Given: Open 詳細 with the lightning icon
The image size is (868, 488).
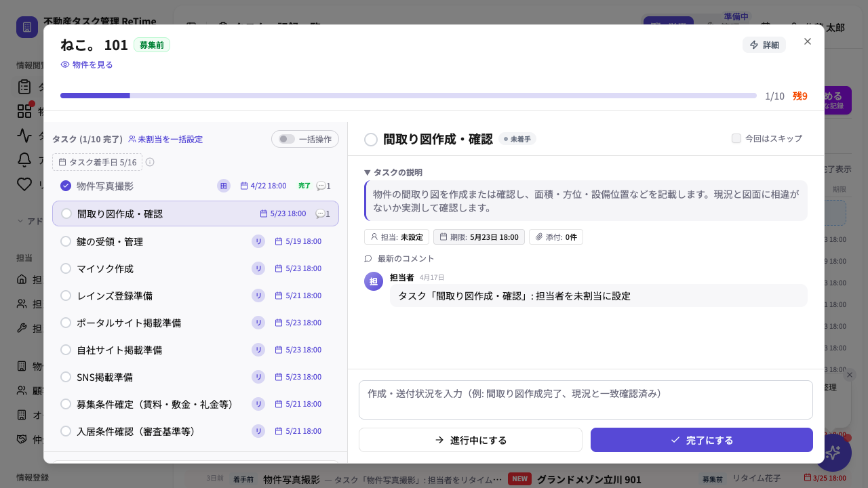Looking at the screenshot, I should 764,45.
